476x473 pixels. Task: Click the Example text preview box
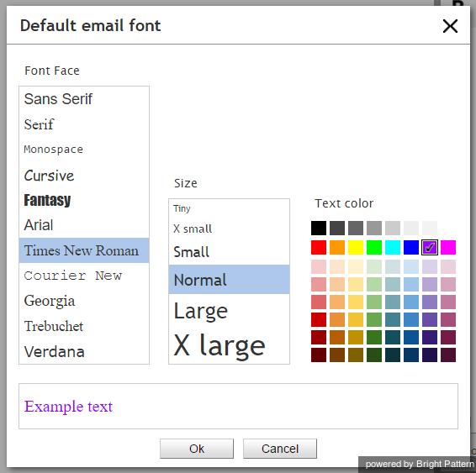238,407
